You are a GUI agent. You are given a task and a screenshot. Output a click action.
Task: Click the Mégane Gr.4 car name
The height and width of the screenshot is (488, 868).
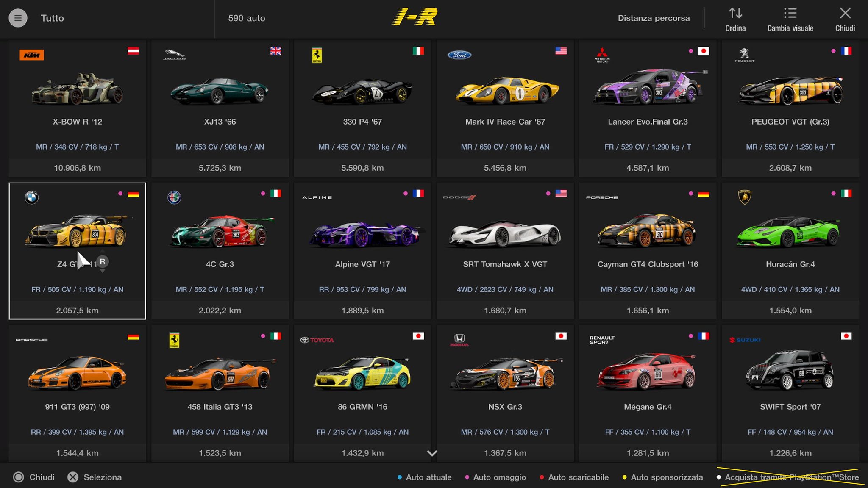[648, 407]
